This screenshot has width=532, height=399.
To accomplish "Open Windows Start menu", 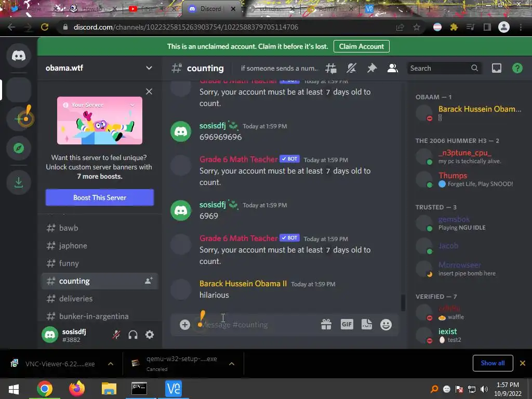I will click(x=14, y=389).
